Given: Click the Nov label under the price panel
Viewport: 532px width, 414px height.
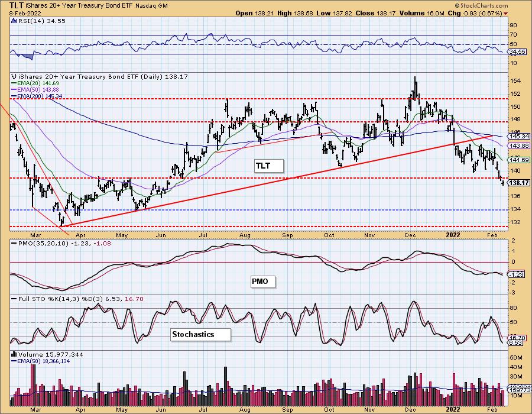Looking at the screenshot, I should (369, 235).
